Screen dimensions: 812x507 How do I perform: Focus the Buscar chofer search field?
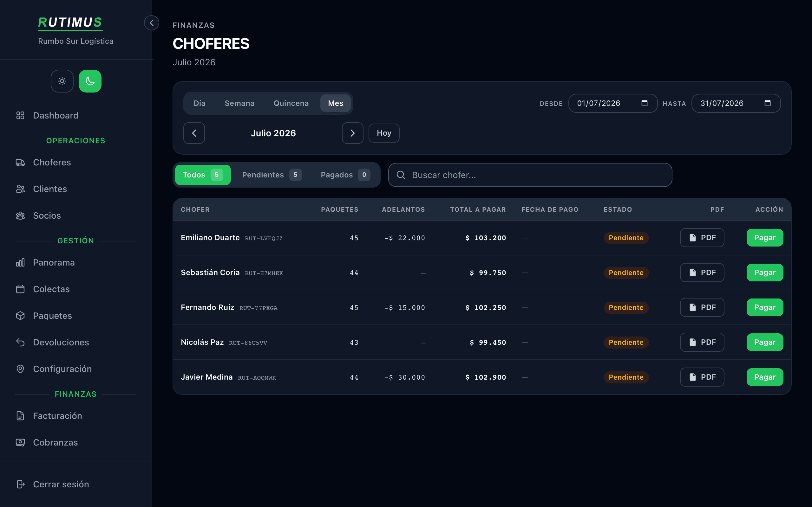coord(530,175)
